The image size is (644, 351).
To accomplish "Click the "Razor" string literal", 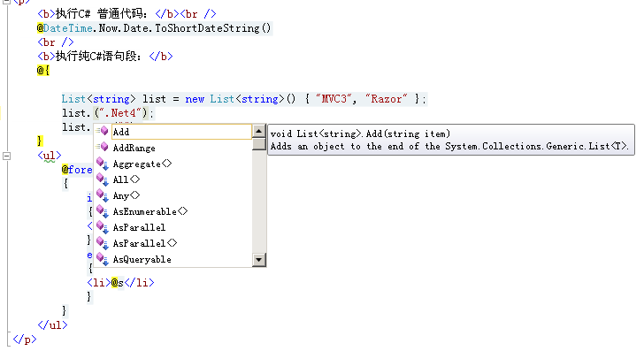I will click(386, 99).
